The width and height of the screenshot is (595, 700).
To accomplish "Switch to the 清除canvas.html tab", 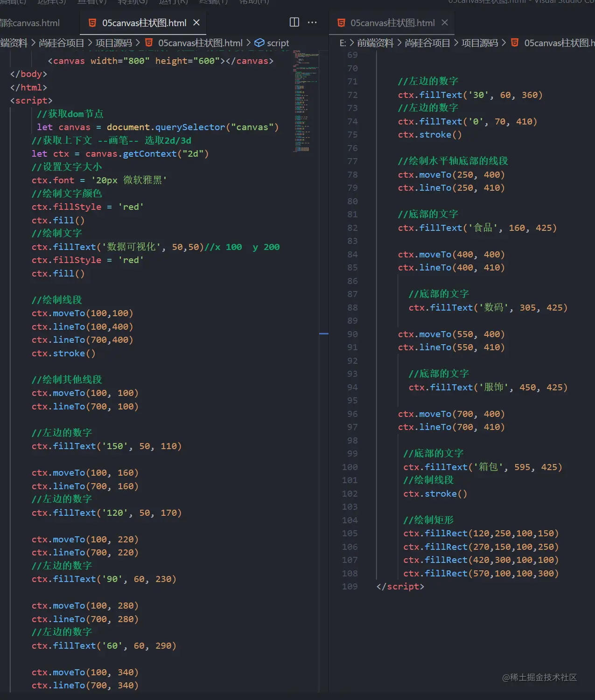I will pyautogui.click(x=30, y=23).
